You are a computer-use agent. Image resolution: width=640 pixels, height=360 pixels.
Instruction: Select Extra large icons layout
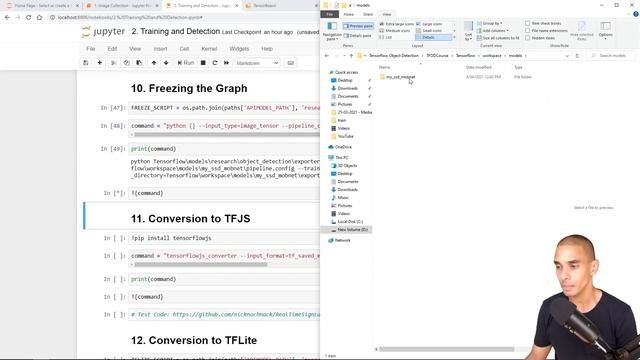pos(396,24)
